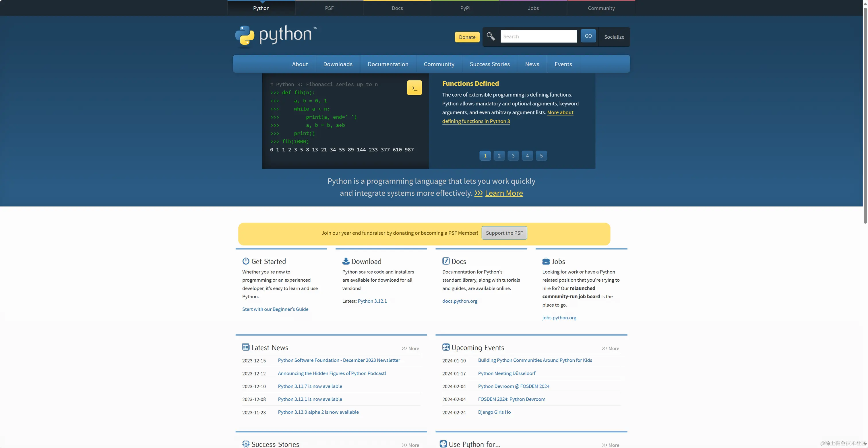Viewport: 868px width, 448px height.
Task: Open the Success Stories menu item
Action: 489,64
